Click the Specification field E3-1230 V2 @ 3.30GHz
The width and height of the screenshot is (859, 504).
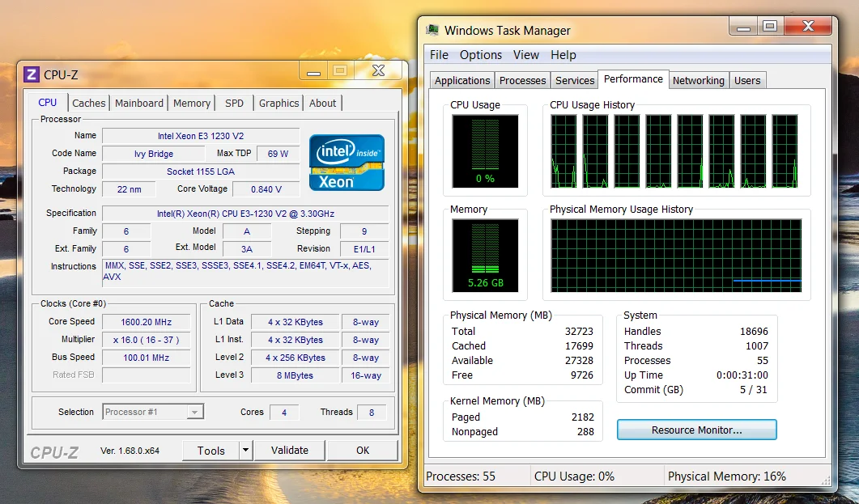[x=245, y=214]
